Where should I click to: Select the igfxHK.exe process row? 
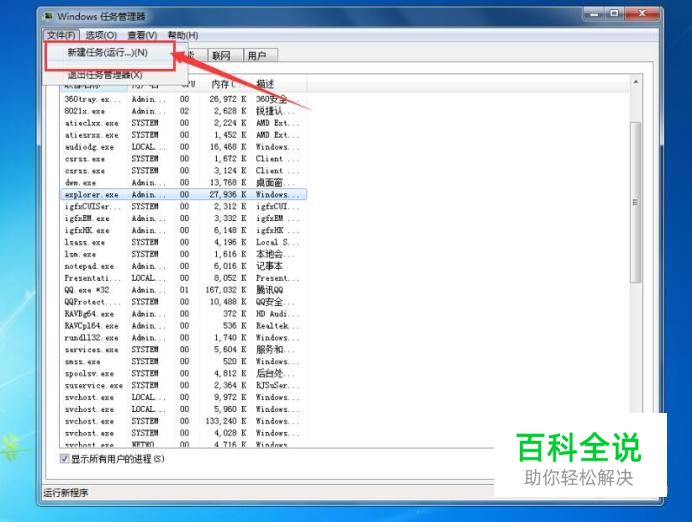[183, 230]
